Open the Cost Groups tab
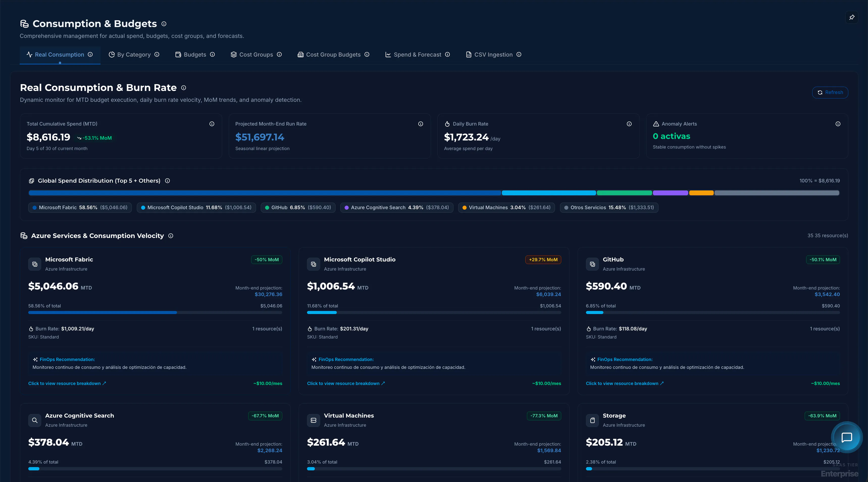The width and height of the screenshot is (868, 482). [x=256, y=55]
